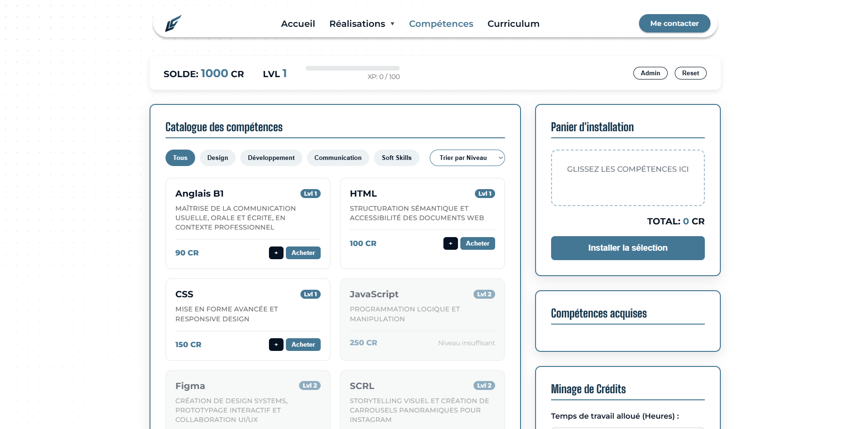Click the Compétences acquises heading
Viewport: 868px width, 429px height.
pyautogui.click(x=599, y=313)
